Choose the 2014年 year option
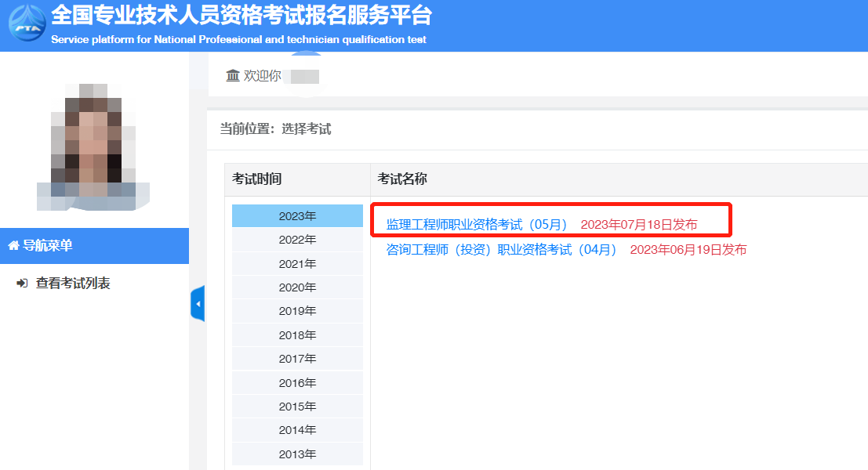The image size is (868, 470). coord(297,430)
